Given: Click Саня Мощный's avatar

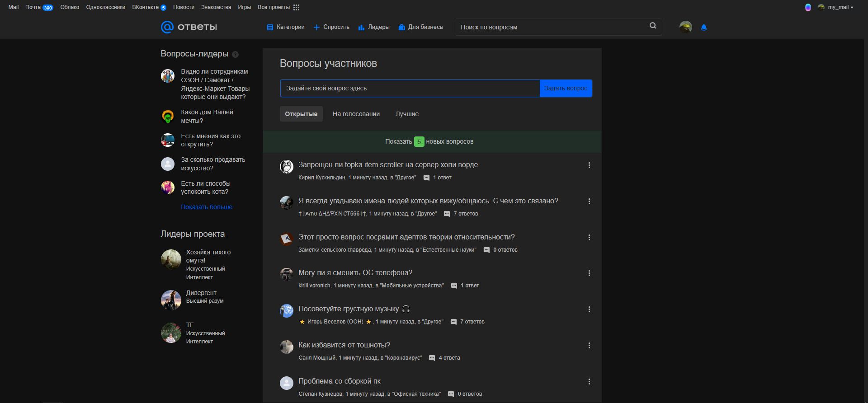Looking at the screenshot, I should (x=287, y=347).
